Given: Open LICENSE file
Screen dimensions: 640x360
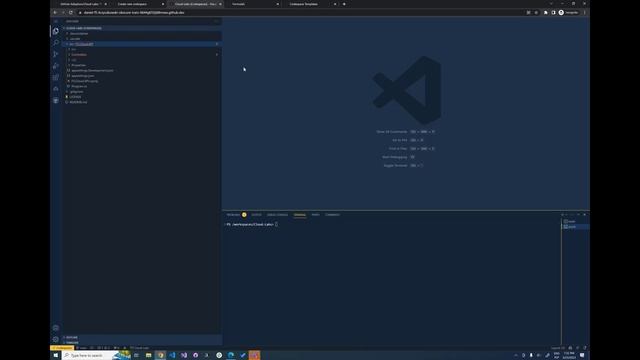Looking at the screenshot, I should tap(75, 97).
